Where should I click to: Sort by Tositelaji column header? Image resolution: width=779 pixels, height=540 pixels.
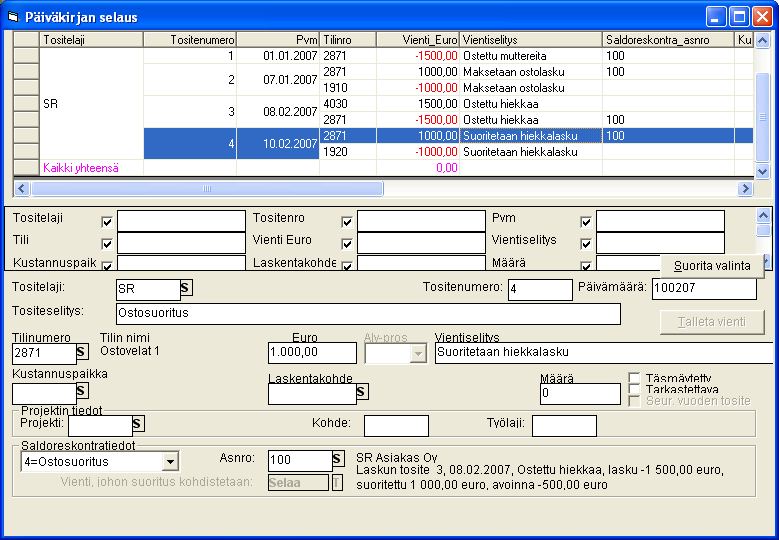(x=91, y=40)
